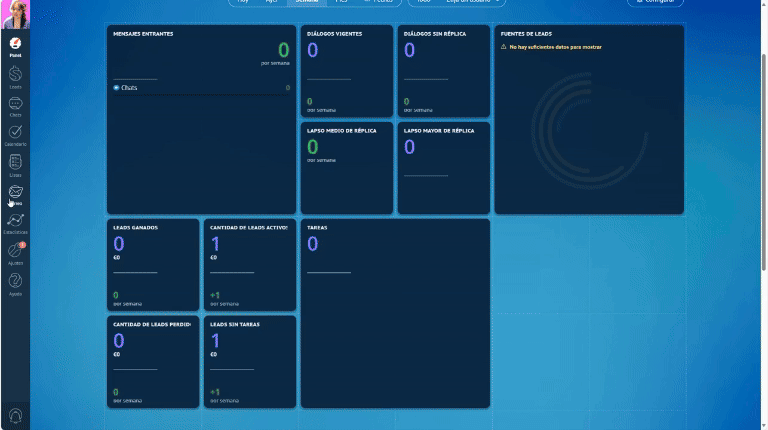
Task: Toggle the Chats source dot in Mensajes Entrantes
Action: [116, 88]
